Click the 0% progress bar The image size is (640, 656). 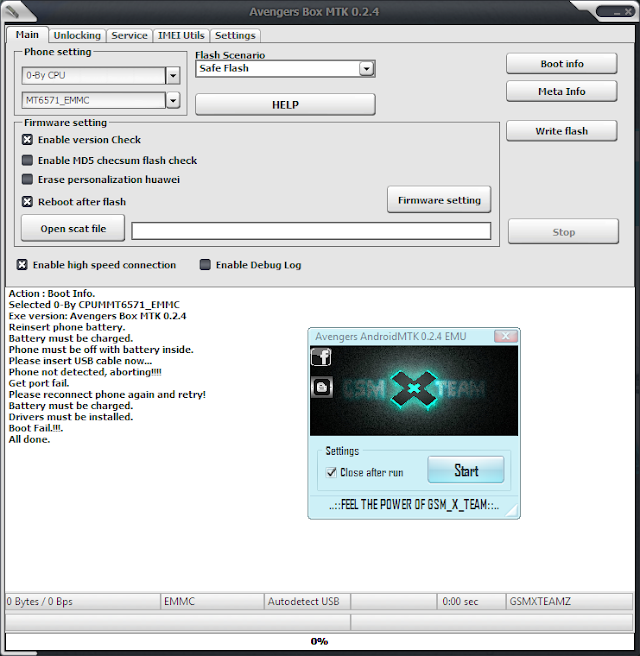point(320,641)
